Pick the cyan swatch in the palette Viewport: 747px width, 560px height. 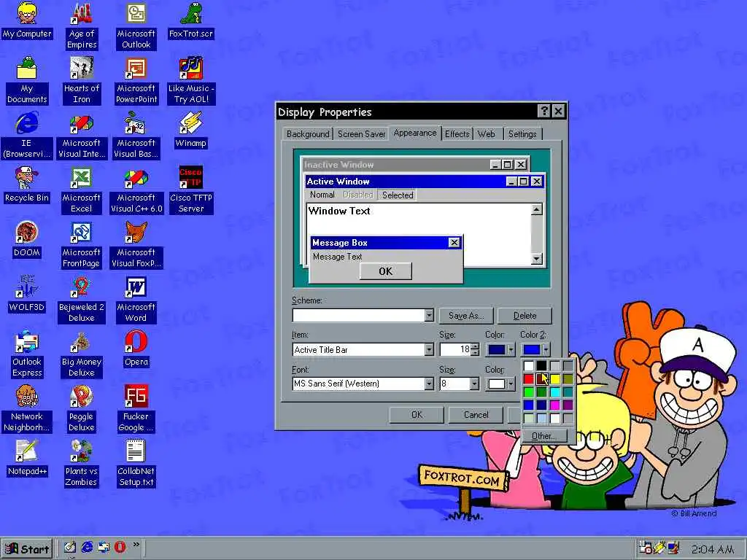pyautogui.click(x=555, y=392)
